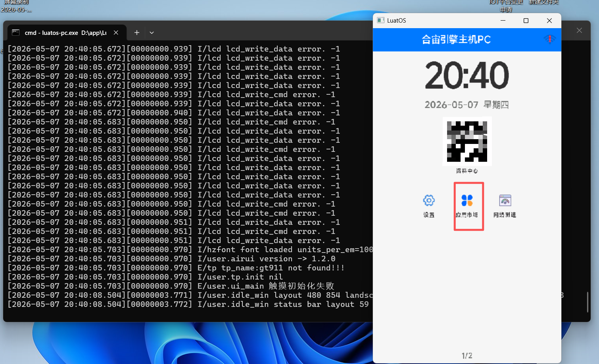This screenshot has height=364, width=599.
Task: Click the 20:40 clock display
Action: (x=467, y=75)
